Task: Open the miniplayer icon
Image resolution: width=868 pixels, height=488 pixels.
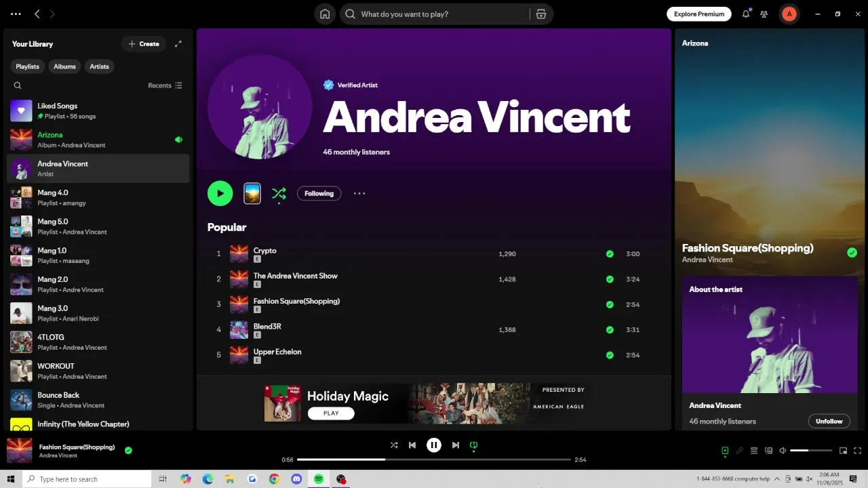Action: tap(843, 451)
